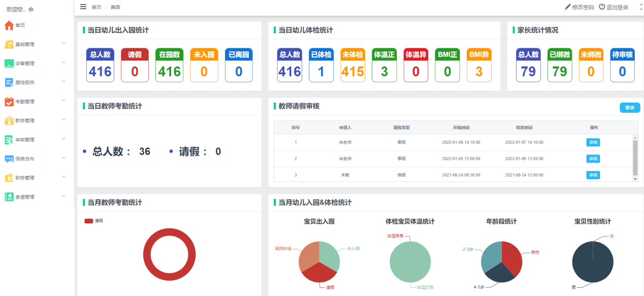Click the hamburger icon to collapse sidebar
The height and width of the screenshot is (296, 644).
click(83, 7)
